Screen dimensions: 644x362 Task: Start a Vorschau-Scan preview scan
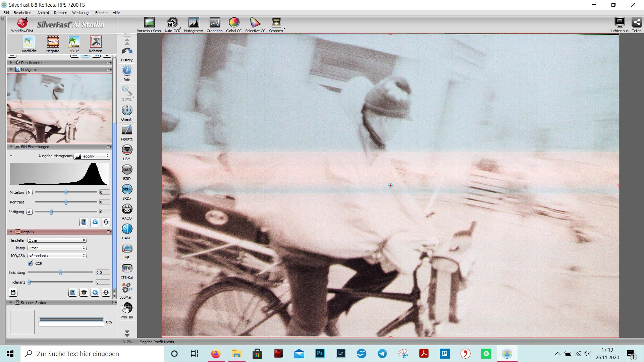pos(149,25)
